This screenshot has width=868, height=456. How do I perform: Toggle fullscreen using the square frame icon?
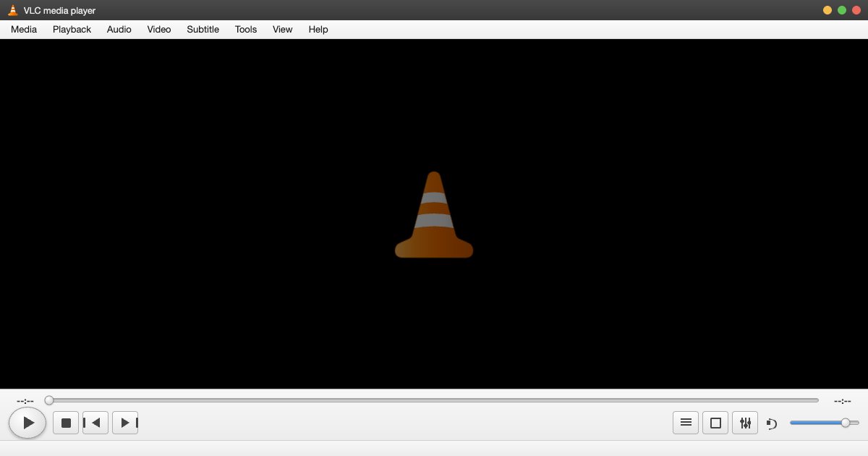coord(715,423)
